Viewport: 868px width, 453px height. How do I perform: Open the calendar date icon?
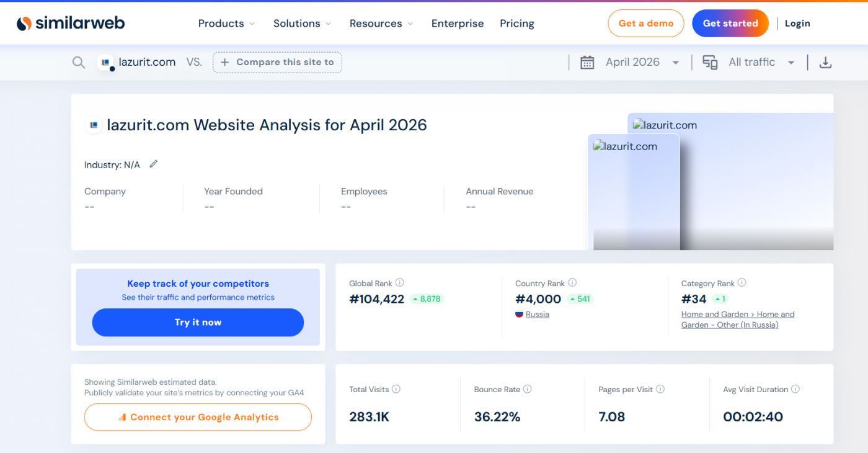pyautogui.click(x=587, y=62)
